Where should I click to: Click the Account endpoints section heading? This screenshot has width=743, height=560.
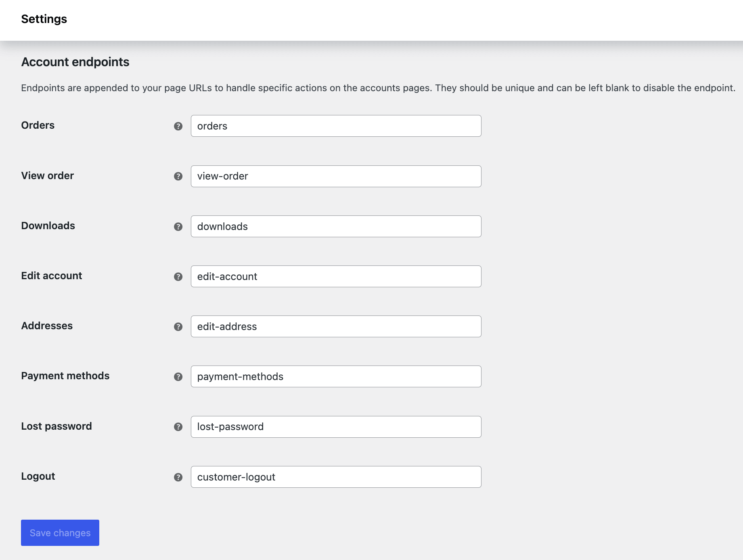(75, 62)
